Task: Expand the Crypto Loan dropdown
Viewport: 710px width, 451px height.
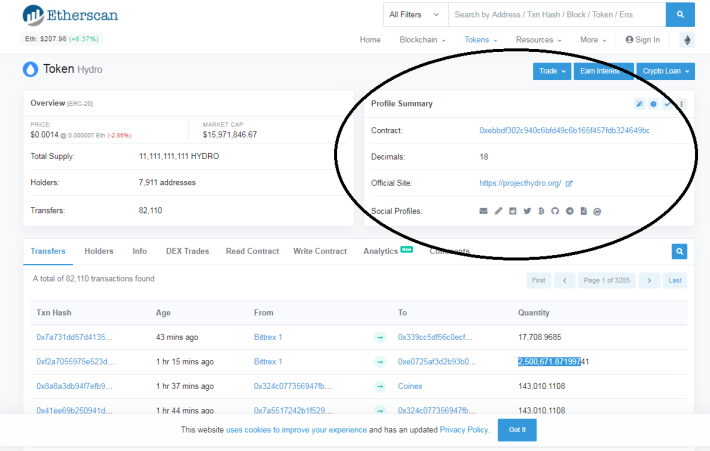Action: [665, 71]
